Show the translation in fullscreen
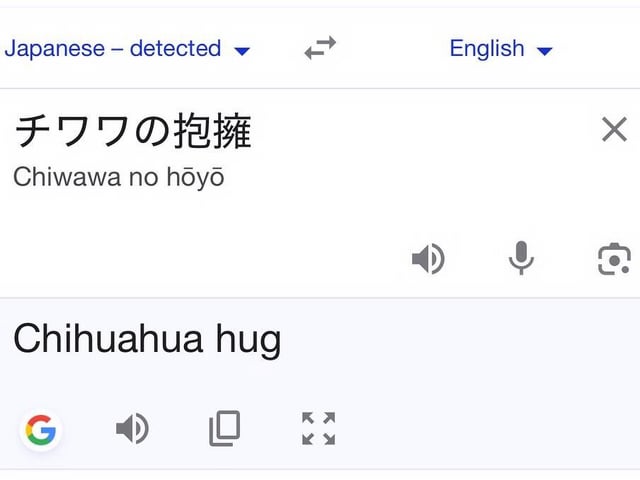 pos(318,429)
